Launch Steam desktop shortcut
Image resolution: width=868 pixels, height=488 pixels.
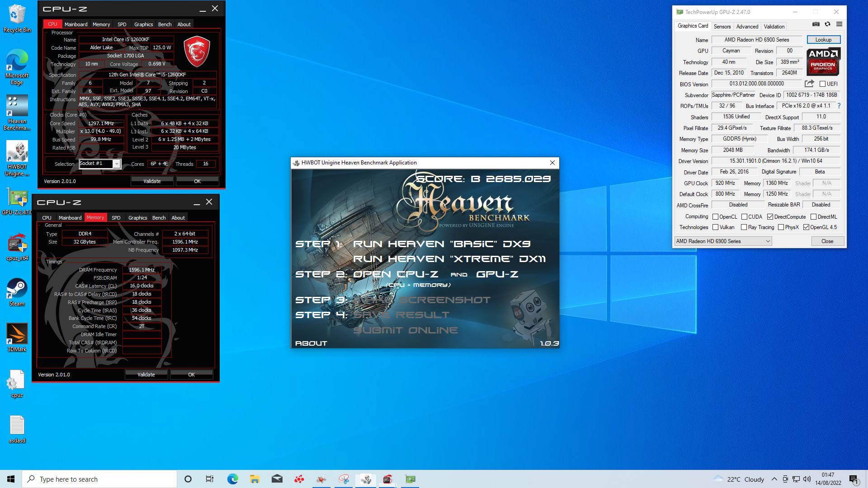tap(17, 292)
